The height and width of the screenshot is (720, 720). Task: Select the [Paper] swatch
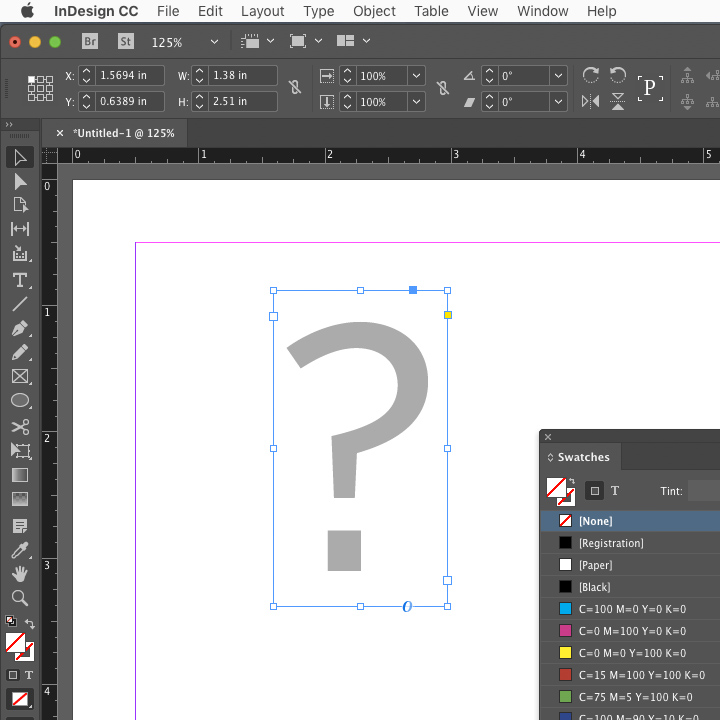[595, 565]
